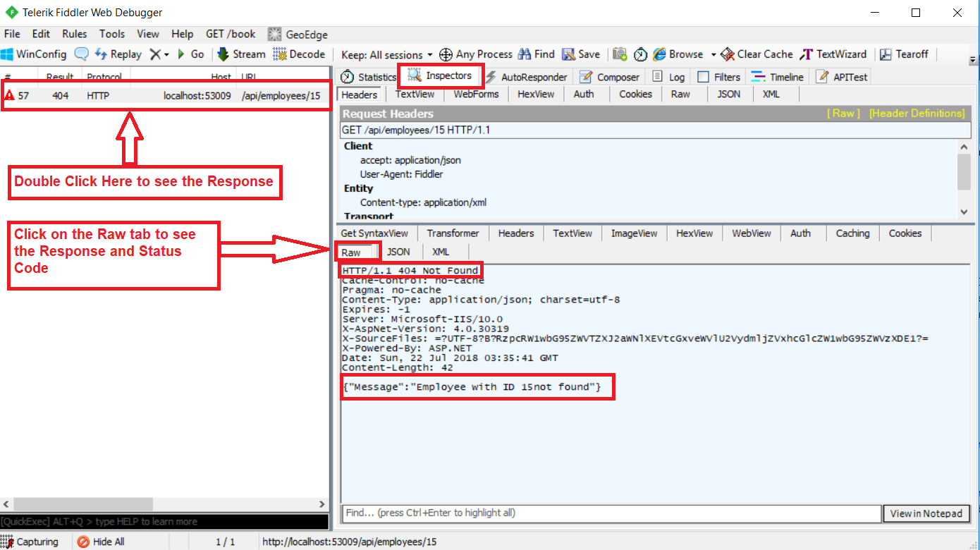Open the Browse dropdown arrow
The width and height of the screenshot is (980, 550).
click(x=714, y=54)
